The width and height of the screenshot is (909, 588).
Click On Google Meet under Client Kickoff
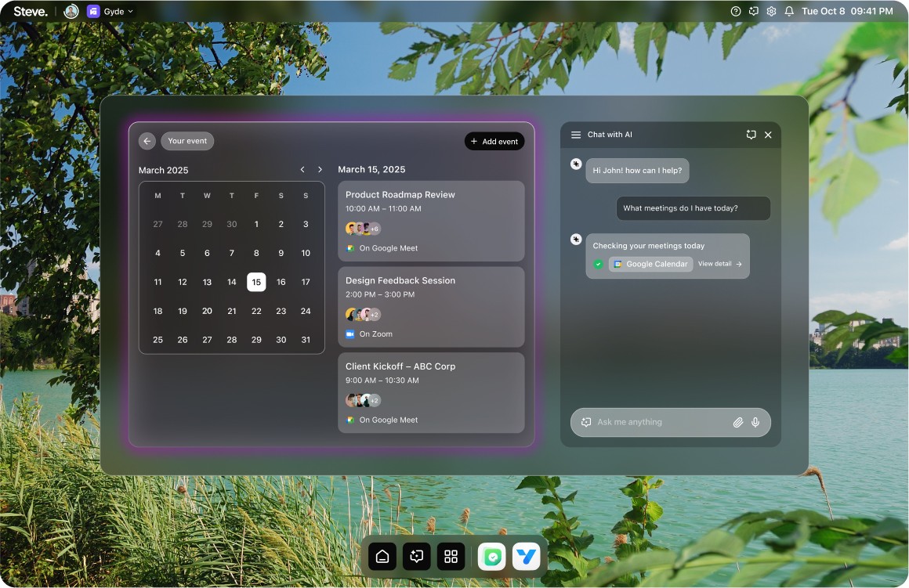pos(382,420)
